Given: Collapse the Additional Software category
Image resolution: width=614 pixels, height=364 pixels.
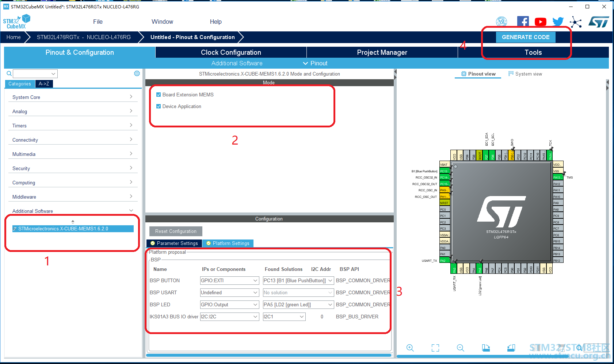Looking at the screenshot, I should tap(73, 211).
